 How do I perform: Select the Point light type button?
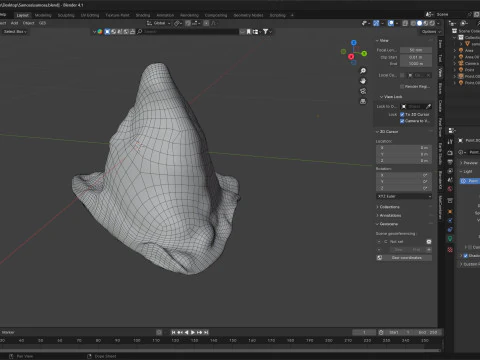tap(470, 181)
